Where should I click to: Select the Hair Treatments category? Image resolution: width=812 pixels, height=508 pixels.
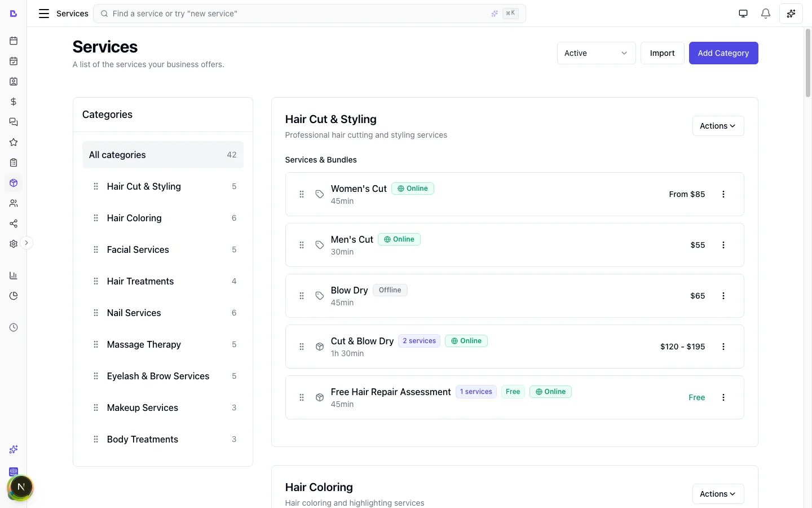163,281
